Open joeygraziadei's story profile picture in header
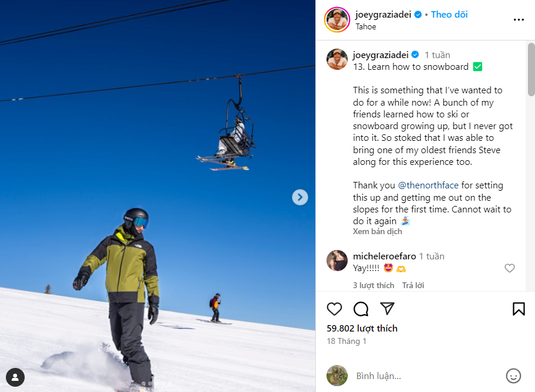The width and height of the screenshot is (535, 392). coord(337,20)
